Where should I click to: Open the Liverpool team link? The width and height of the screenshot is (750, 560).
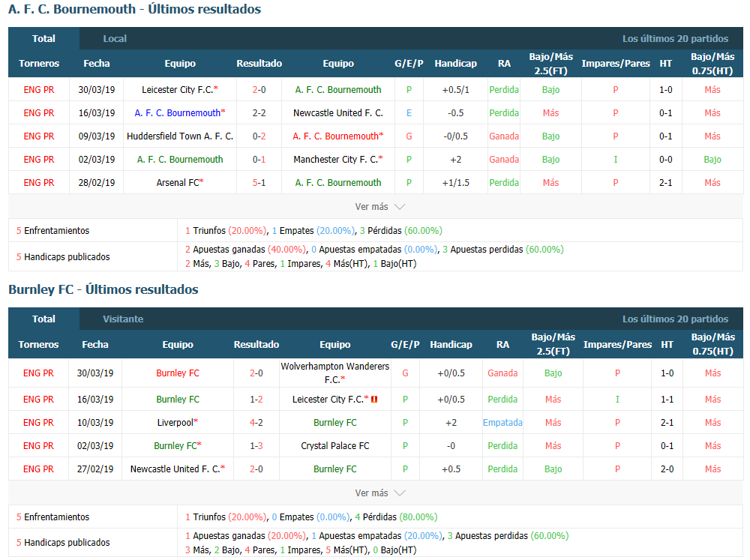[x=178, y=423]
